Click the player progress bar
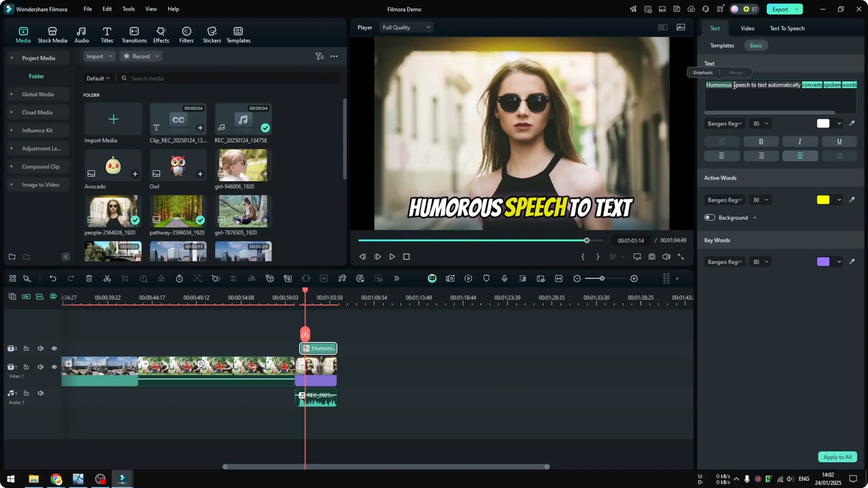This screenshot has height=488, width=868. [x=481, y=240]
